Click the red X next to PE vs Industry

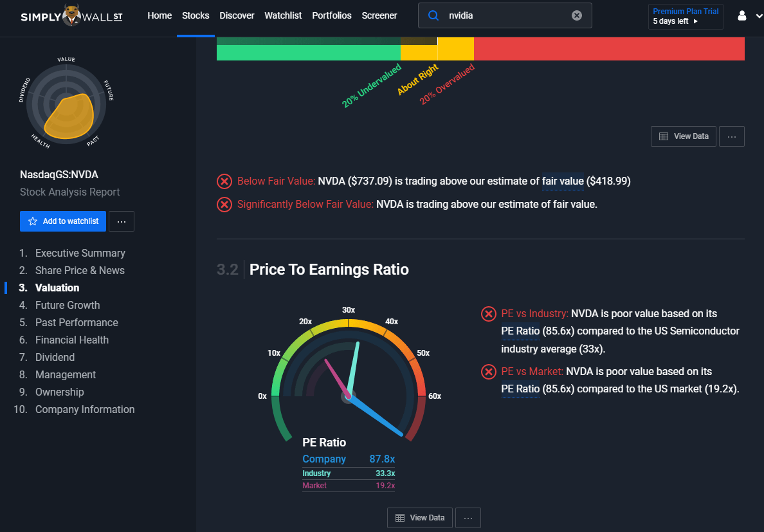point(489,314)
